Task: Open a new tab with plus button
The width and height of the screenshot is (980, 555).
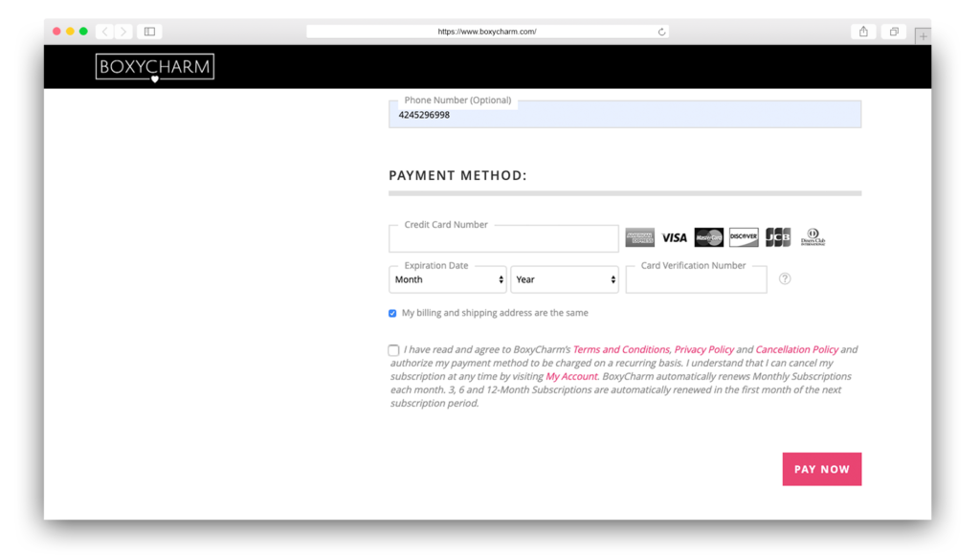Action: [x=924, y=36]
